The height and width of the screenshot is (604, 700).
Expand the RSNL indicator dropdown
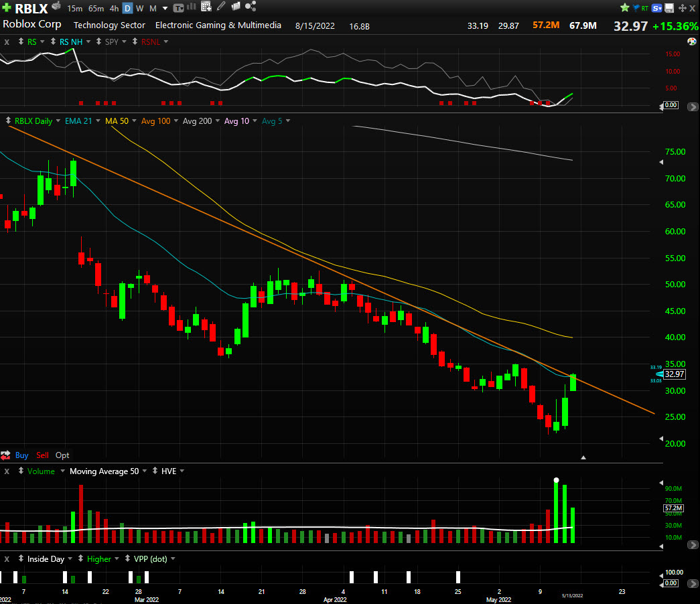[166, 42]
